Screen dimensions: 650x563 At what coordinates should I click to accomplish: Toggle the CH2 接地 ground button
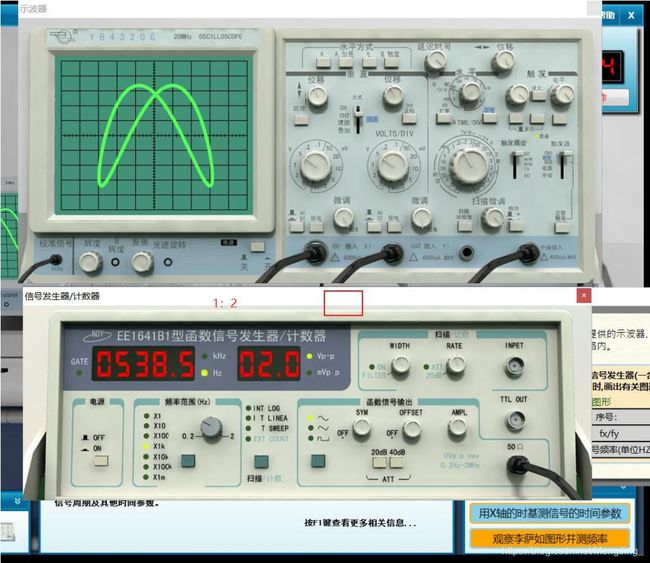click(x=394, y=226)
